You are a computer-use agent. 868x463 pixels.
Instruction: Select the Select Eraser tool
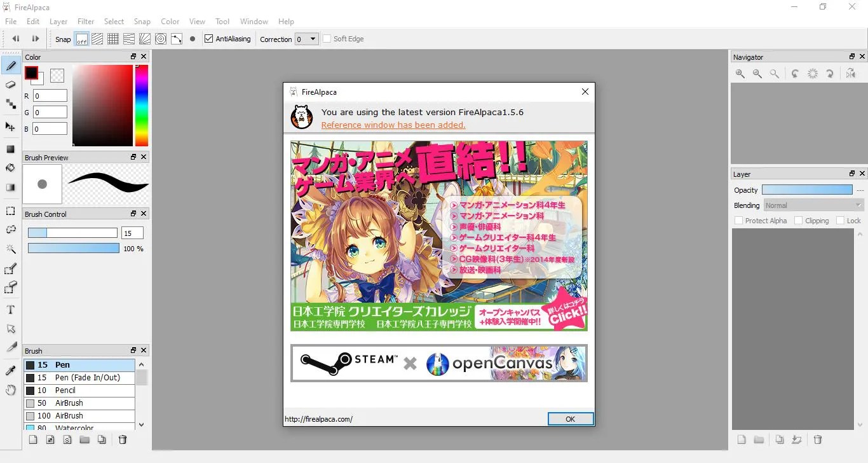[x=11, y=288]
